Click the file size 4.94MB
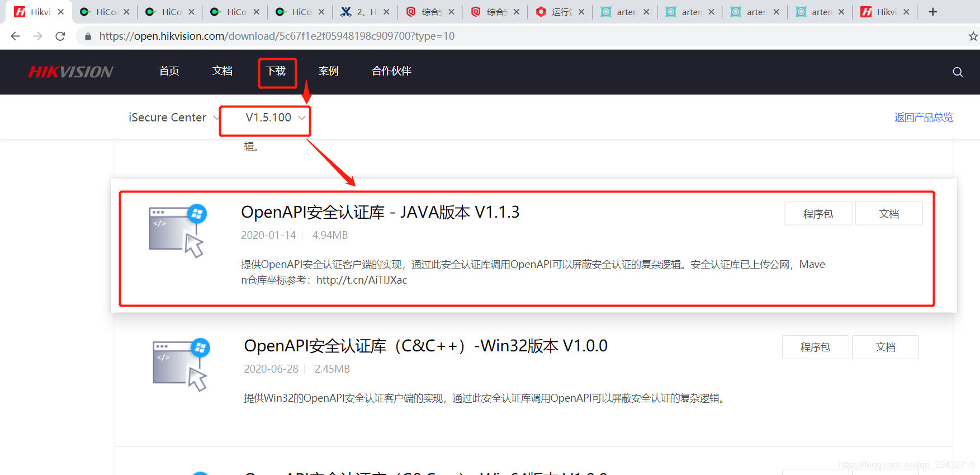The height and width of the screenshot is (475, 980). click(330, 236)
